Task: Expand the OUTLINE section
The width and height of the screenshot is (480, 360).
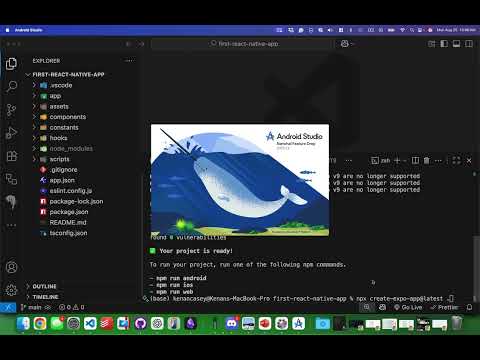Action: coord(45,286)
